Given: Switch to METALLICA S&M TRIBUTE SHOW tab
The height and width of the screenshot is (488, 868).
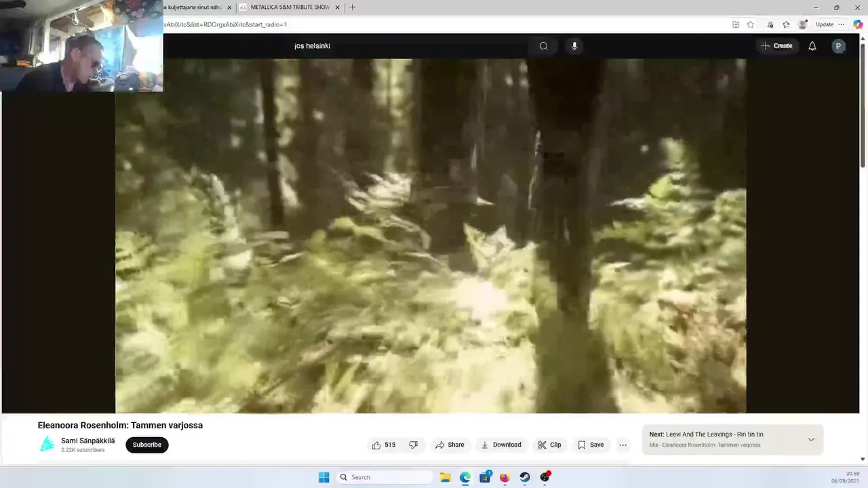Looking at the screenshot, I should pos(290,7).
